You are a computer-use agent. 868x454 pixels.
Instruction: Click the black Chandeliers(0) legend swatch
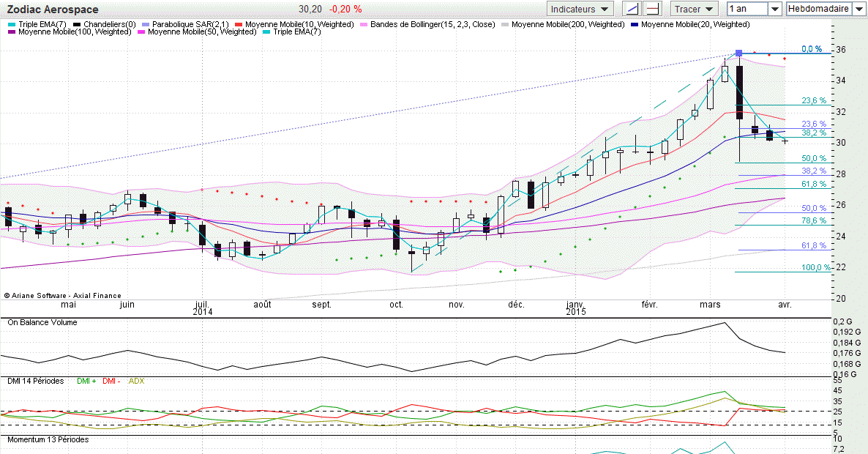click(x=77, y=24)
